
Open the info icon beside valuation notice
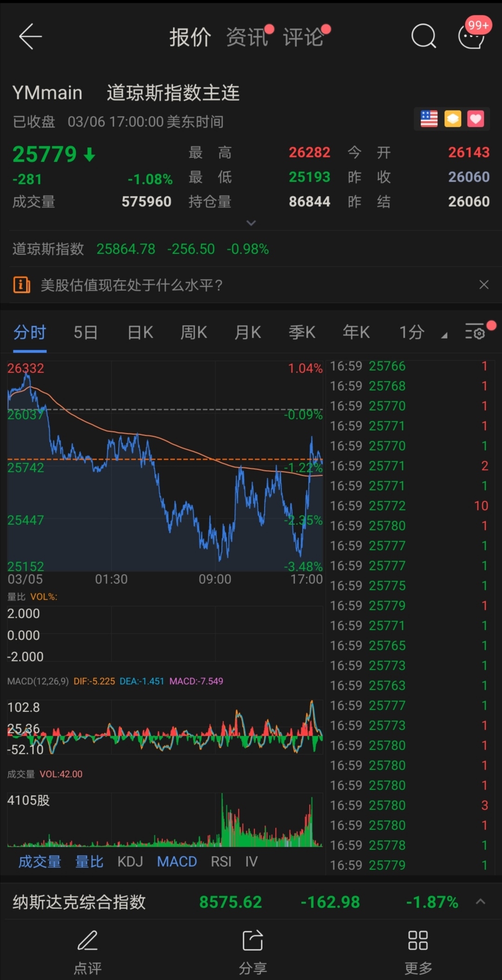pos(21,285)
